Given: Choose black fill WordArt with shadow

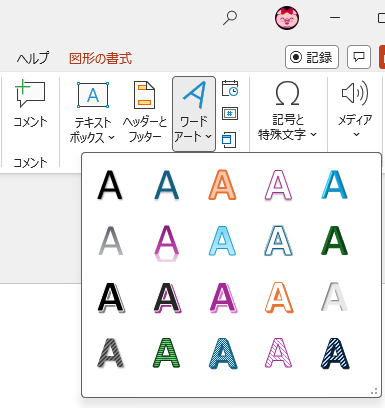Looking at the screenshot, I should coord(110,185).
